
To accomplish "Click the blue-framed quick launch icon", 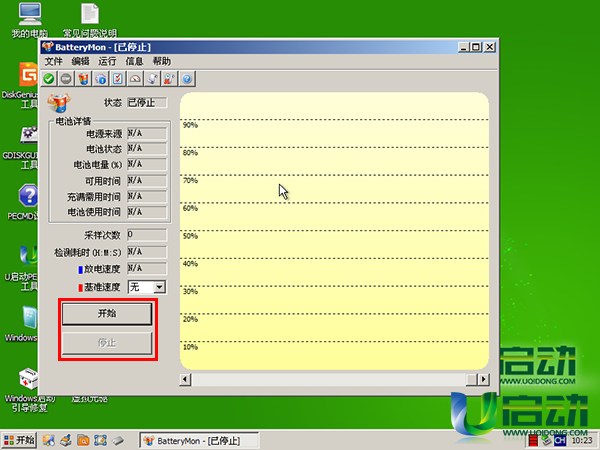I will point(100,440).
